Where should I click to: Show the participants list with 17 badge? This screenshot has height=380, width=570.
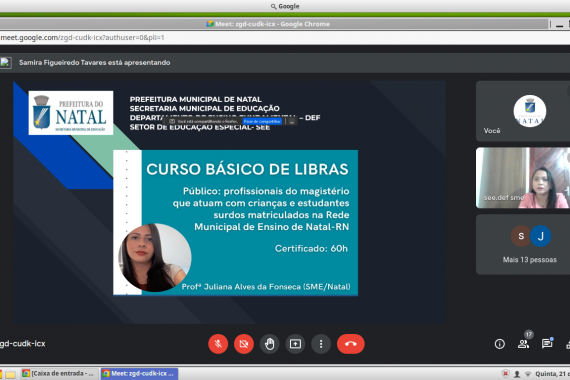click(x=524, y=343)
